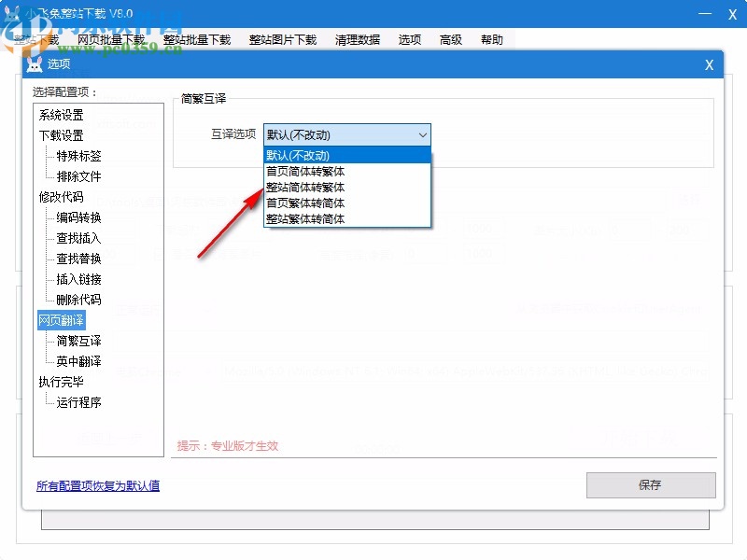Click the 小飞兔 app logo in the title bar
The width and height of the screenshot is (747, 560).
13,12
